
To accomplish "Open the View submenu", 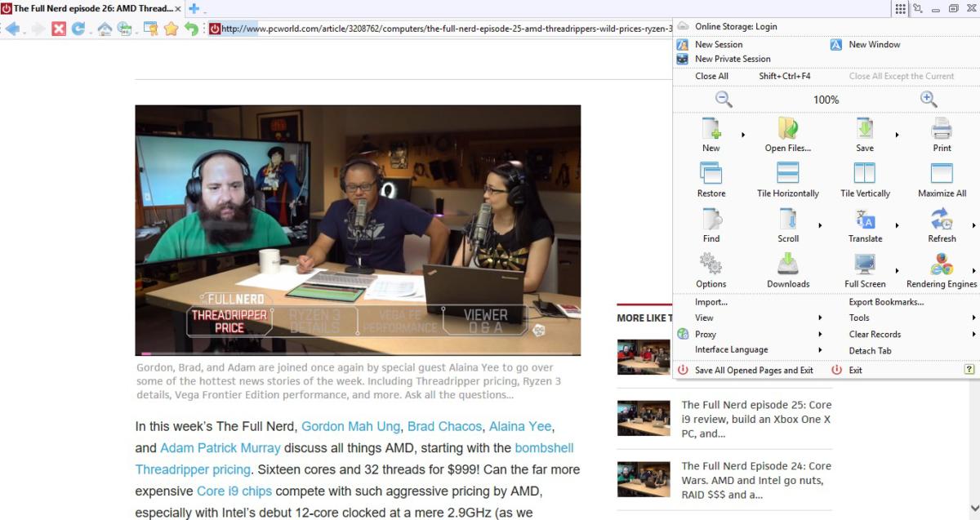I will pos(704,318).
